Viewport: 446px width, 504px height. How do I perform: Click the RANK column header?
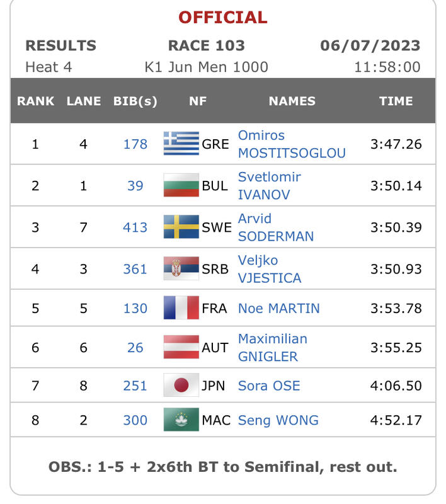[35, 101]
